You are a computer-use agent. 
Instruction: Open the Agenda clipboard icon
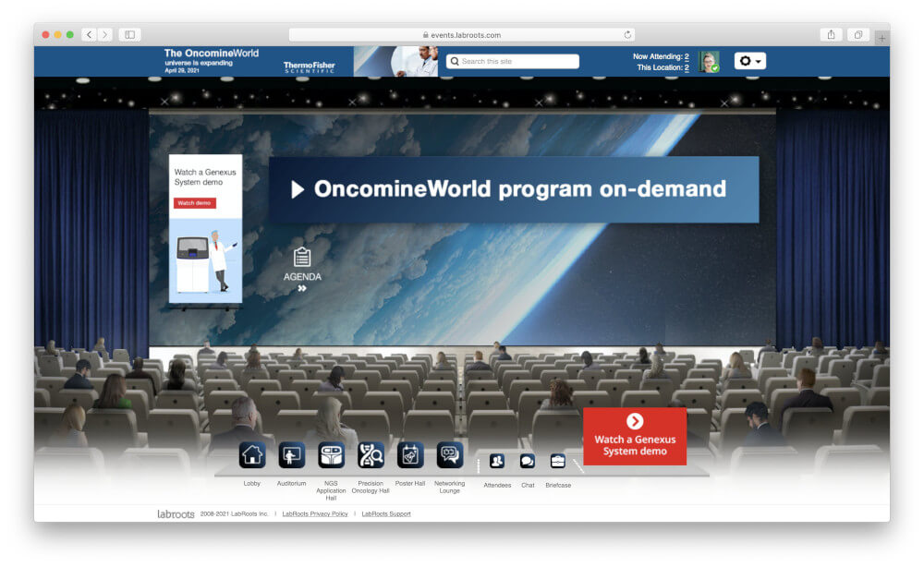click(x=302, y=258)
